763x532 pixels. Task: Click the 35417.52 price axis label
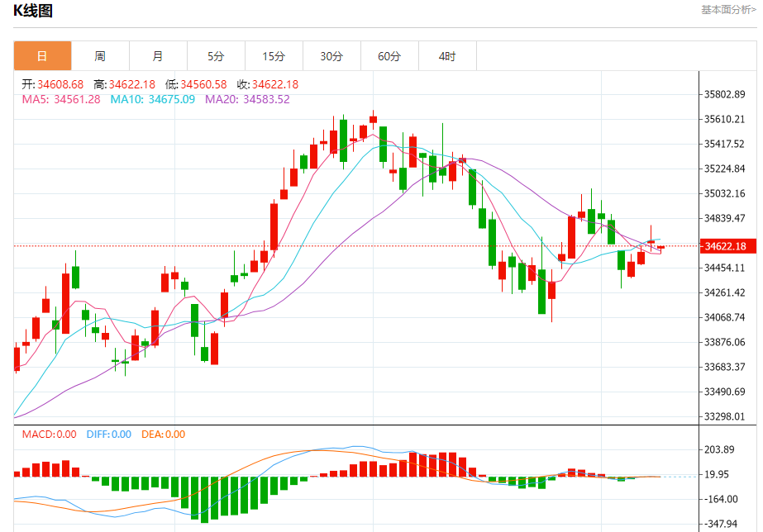click(724, 144)
